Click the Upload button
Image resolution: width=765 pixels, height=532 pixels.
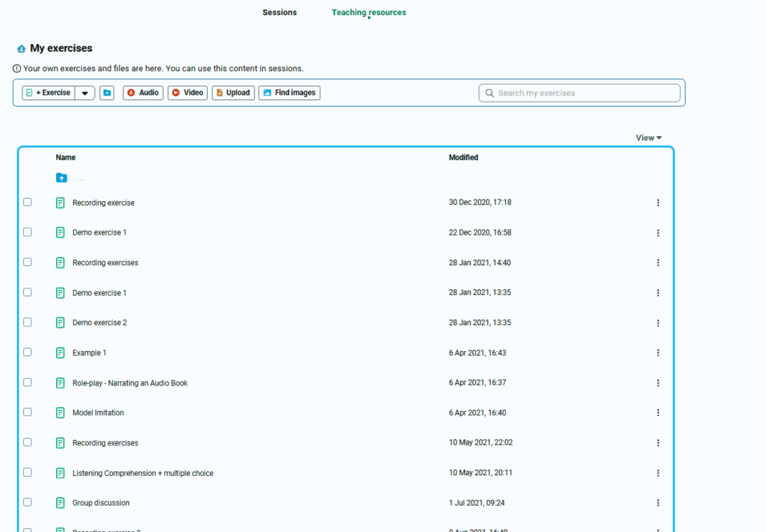pyautogui.click(x=232, y=93)
